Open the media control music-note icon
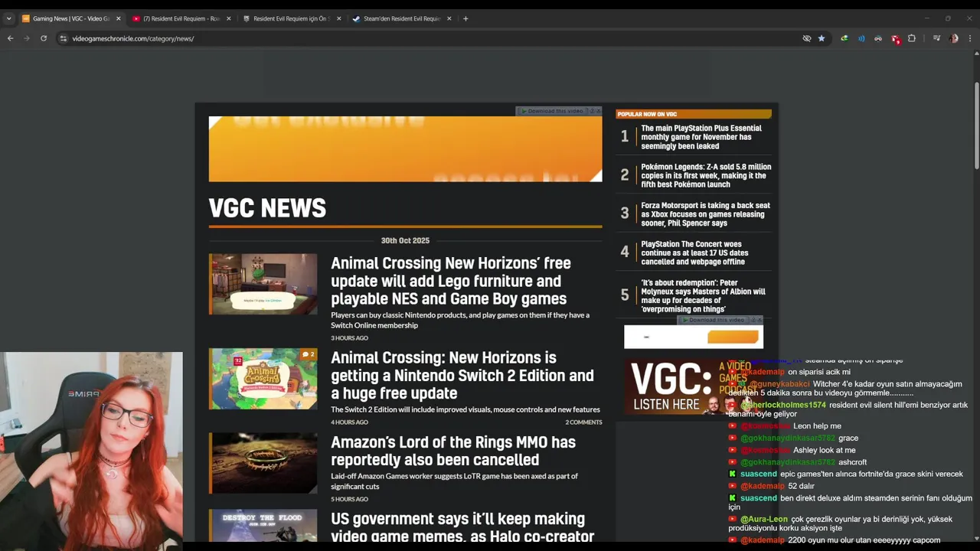Viewport: 980px width, 551px height. (x=936, y=38)
